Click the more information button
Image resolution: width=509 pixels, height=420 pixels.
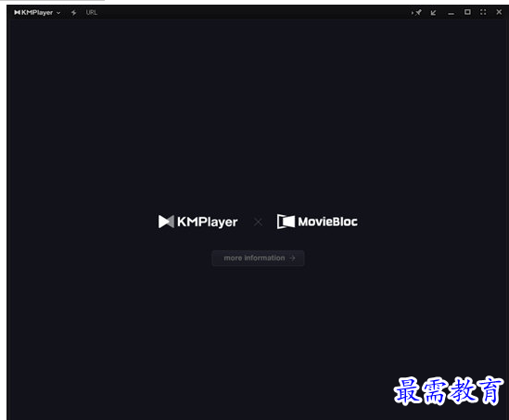pyautogui.click(x=258, y=258)
